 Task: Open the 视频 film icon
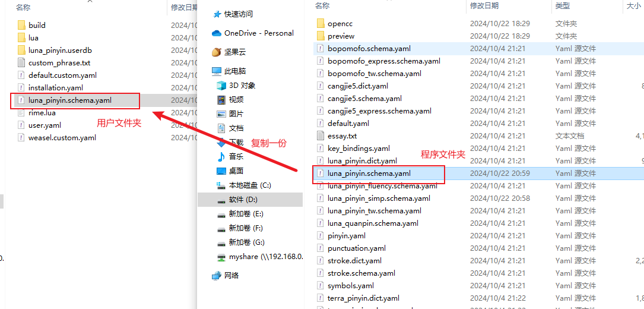(221, 100)
